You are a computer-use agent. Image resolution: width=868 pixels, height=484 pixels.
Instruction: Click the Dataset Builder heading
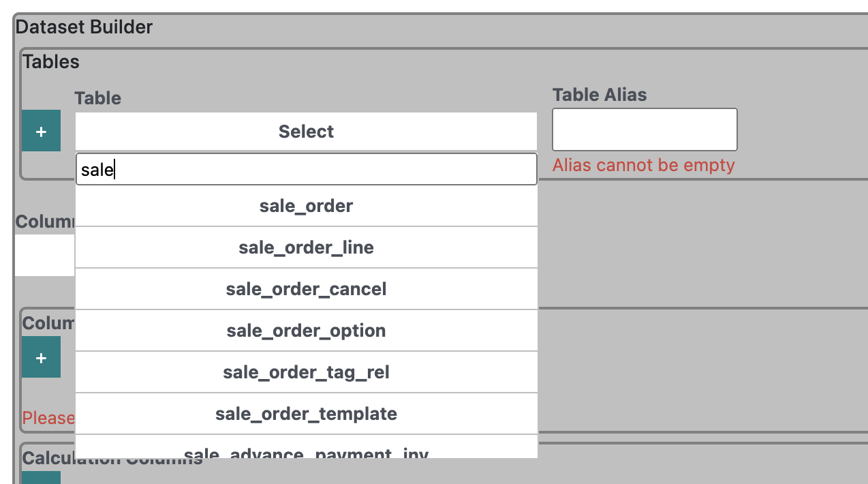(x=84, y=27)
